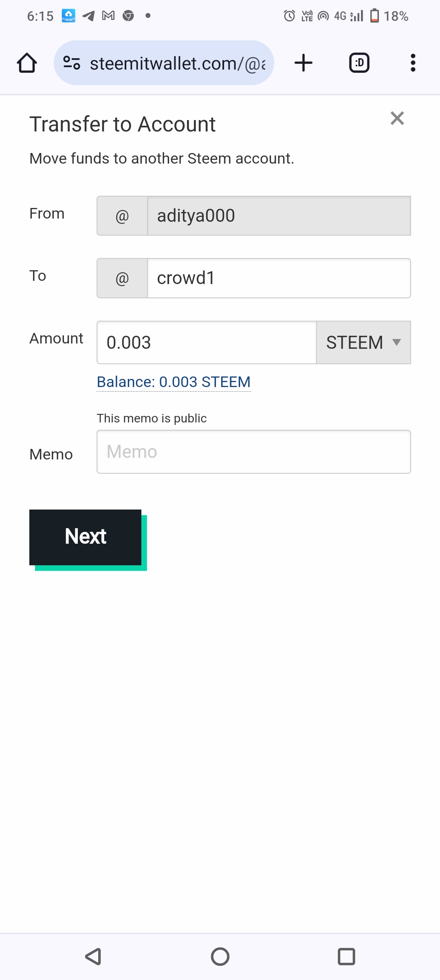Tap the Gmail notification icon
Image resolution: width=440 pixels, height=980 pixels.
pos(108,16)
